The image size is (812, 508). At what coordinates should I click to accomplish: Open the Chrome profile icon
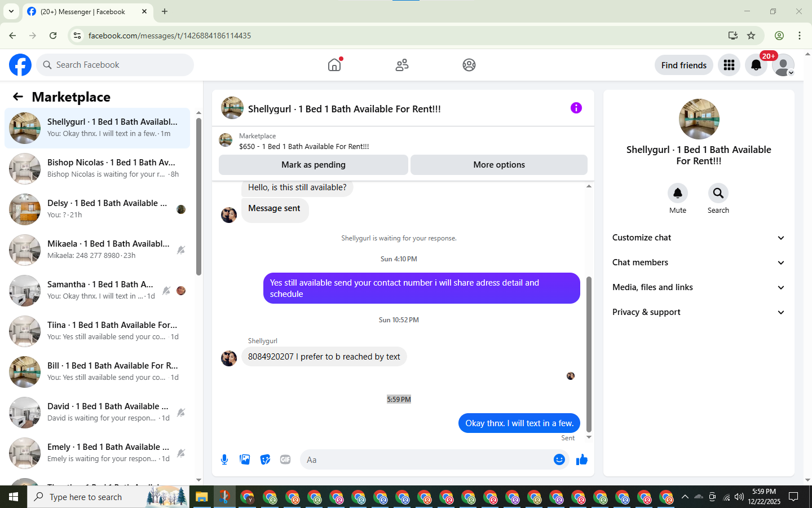click(779, 36)
